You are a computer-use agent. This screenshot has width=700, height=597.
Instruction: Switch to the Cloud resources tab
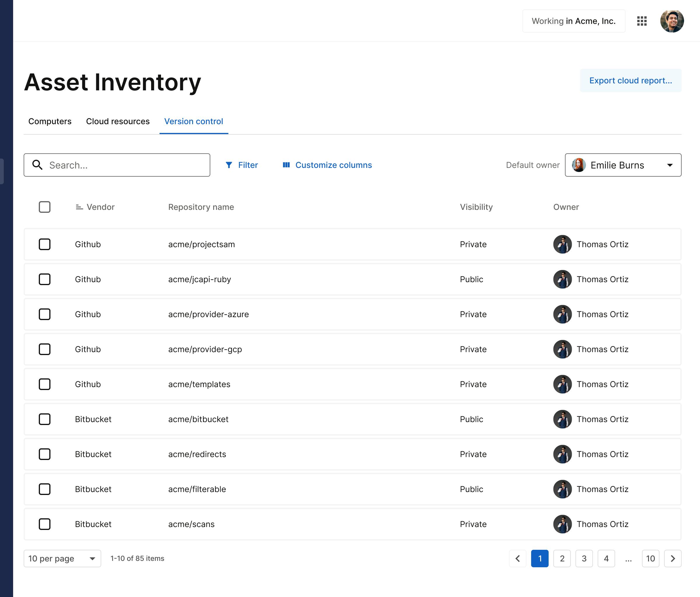(118, 121)
